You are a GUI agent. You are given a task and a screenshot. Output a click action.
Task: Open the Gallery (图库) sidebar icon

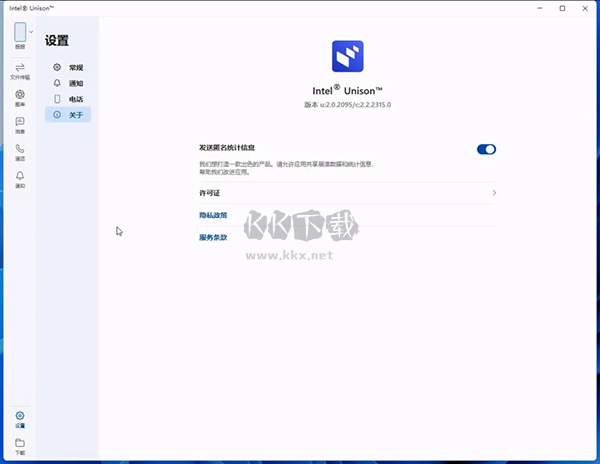20,98
